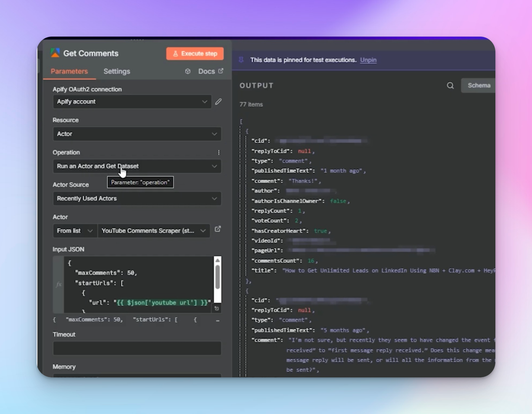Switch to the Parameters tab
532x414 pixels.
click(x=69, y=71)
